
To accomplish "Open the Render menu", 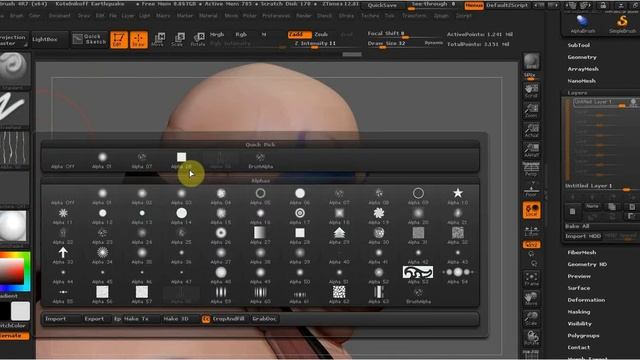I will 303,16.
